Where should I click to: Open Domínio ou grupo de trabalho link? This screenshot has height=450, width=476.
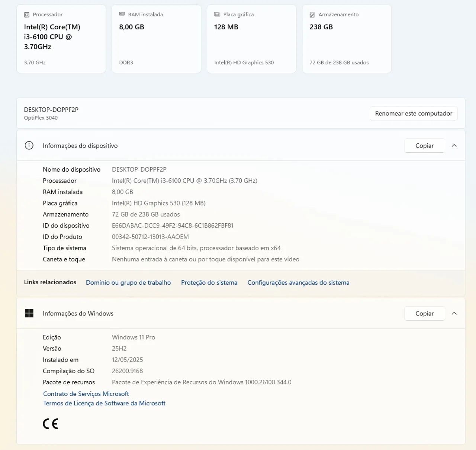click(x=128, y=282)
